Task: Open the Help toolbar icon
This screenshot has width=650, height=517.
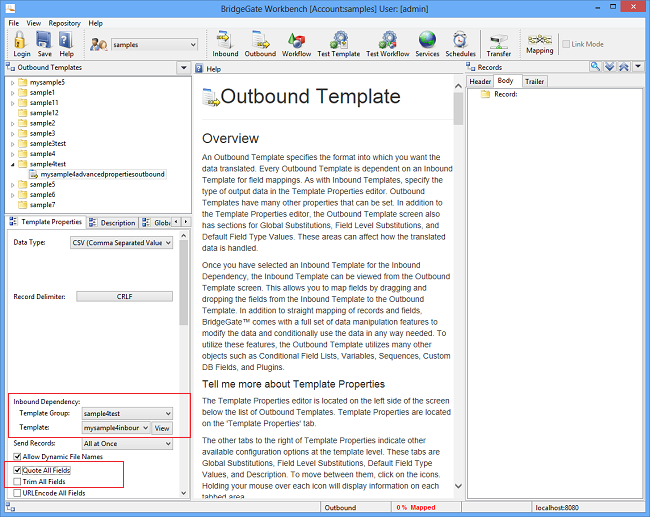Action: tap(65, 40)
